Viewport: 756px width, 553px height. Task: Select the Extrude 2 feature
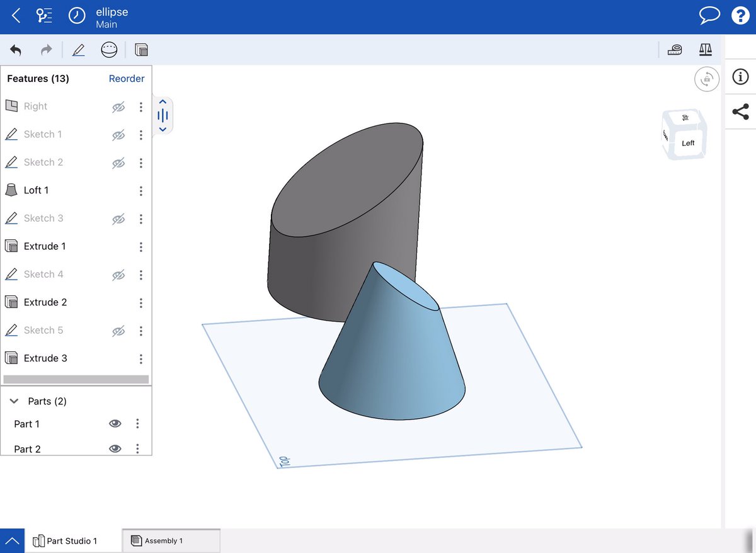click(45, 302)
